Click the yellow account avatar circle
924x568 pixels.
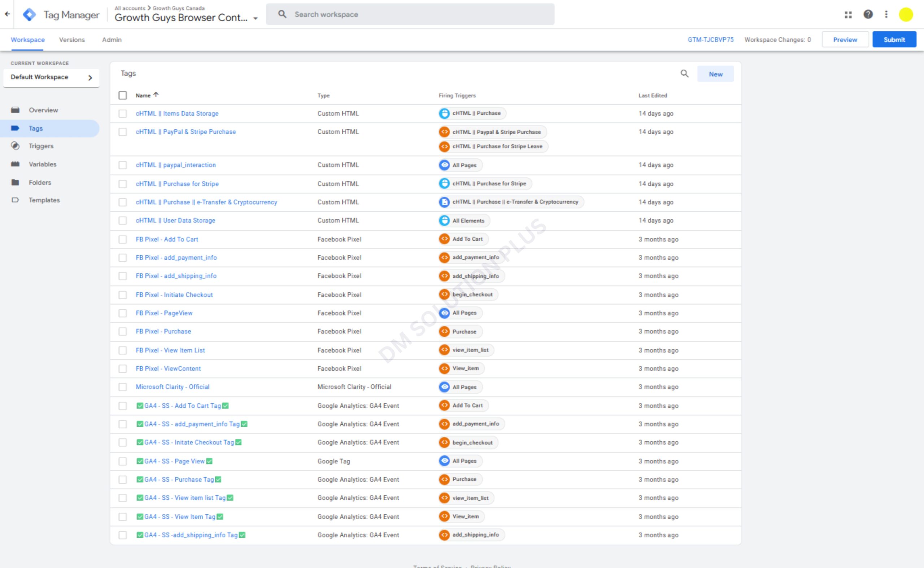point(906,15)
